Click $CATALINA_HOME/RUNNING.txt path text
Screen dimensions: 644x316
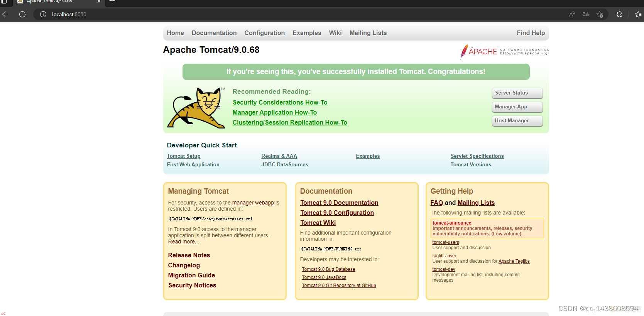tap(331, 249)
